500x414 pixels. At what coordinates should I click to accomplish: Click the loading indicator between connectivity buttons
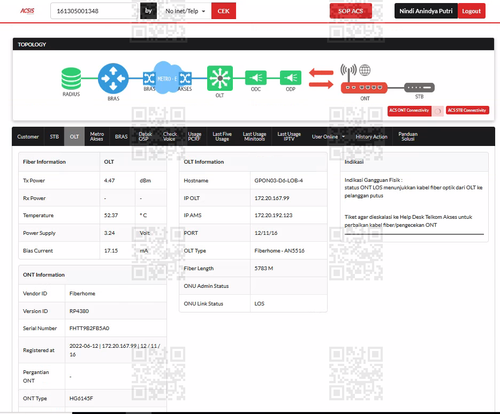[438, 111]
